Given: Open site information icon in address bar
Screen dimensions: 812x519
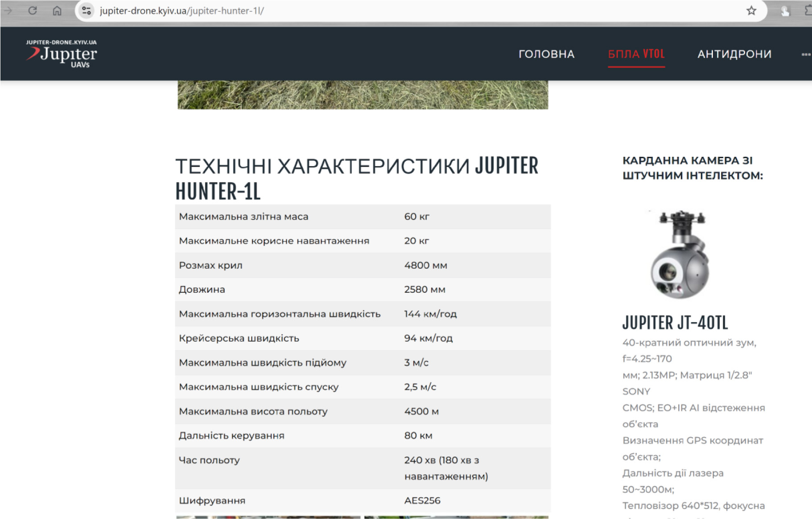Looking at the screenshot, I should (x=87, y=11).
